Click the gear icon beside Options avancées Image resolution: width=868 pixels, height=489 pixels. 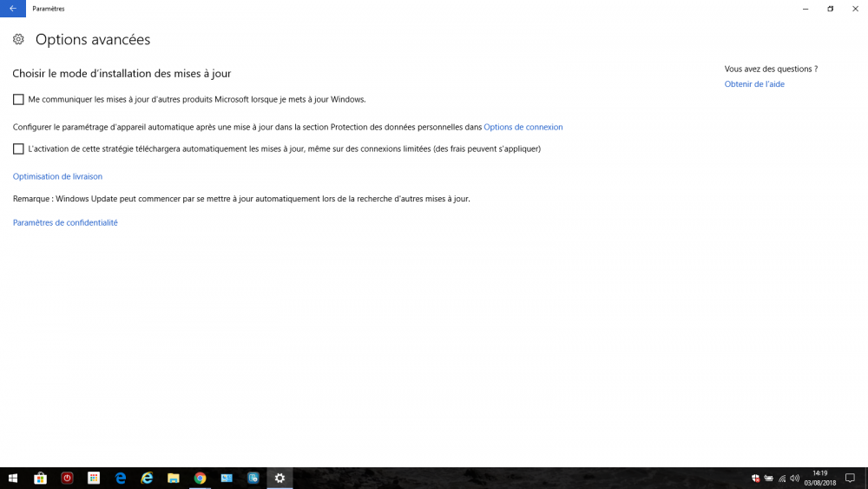[x=18, y=39]
